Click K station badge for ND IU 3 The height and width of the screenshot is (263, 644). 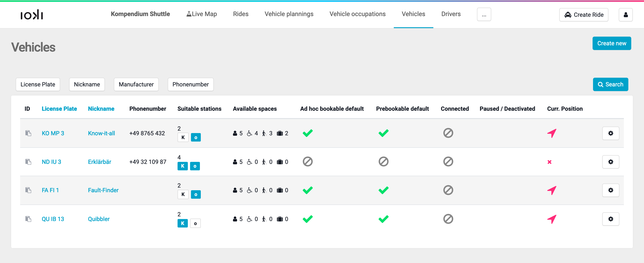point(182,166)
